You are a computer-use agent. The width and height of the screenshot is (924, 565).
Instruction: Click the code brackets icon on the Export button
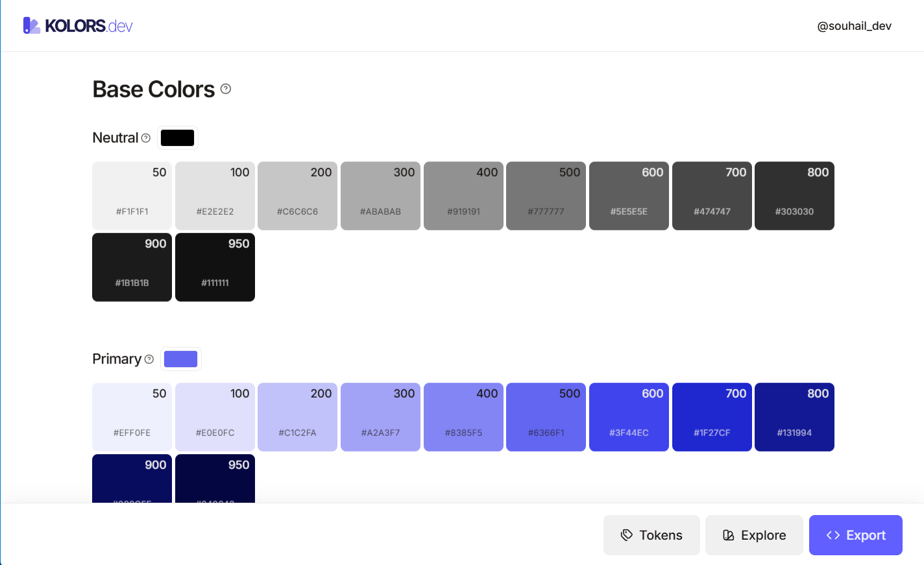click(x=833, y=535)
